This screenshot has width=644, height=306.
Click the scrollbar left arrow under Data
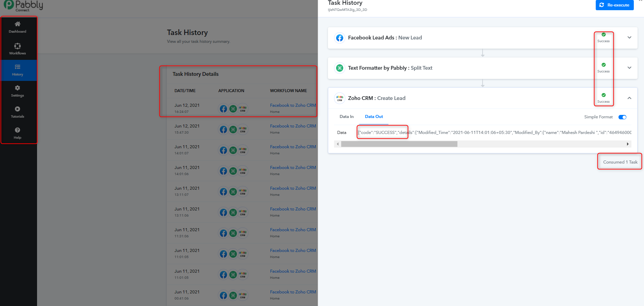tap(337, 144)
